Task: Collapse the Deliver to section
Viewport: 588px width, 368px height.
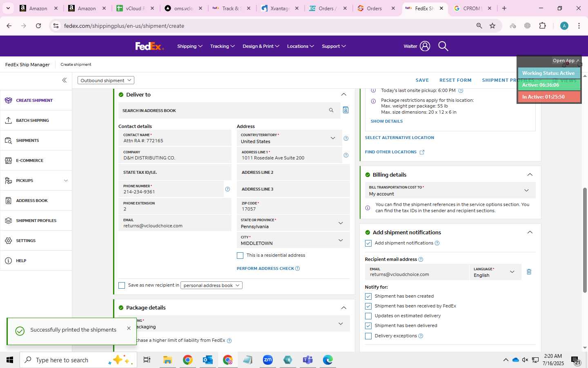Action: 344,94
